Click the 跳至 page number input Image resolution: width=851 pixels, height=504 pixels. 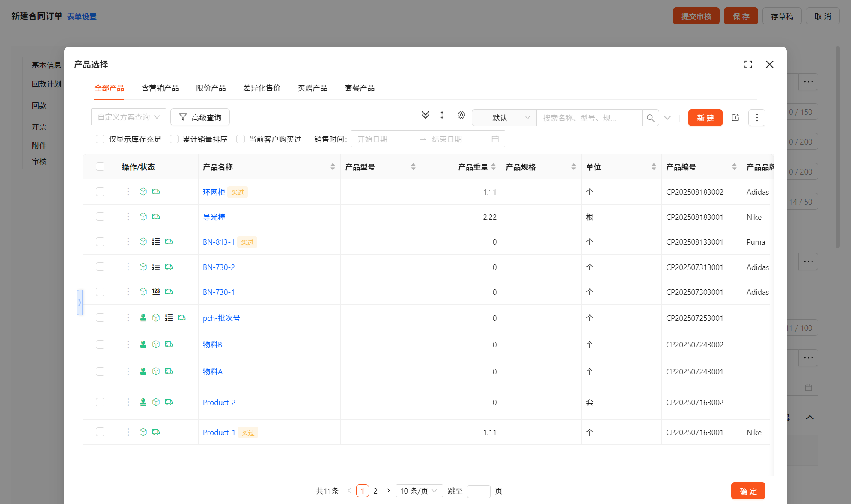pyautogui.click(x=479, y=491)
